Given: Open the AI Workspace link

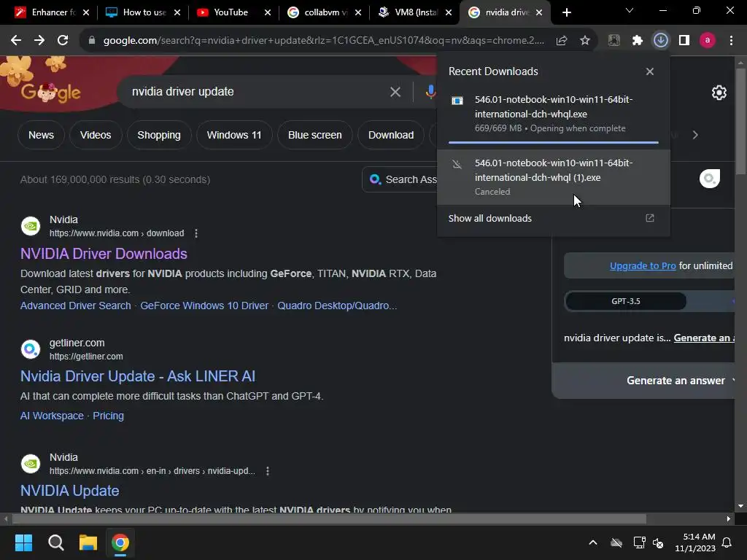Looking at the screenshot, I should (52, 416).
